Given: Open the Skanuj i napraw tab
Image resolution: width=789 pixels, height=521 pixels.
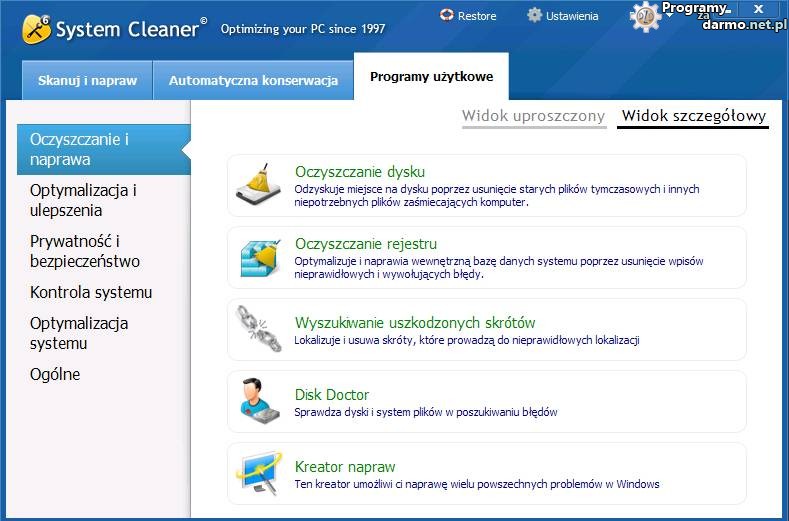Looking at the screenshot, I should tap(87, 80).
